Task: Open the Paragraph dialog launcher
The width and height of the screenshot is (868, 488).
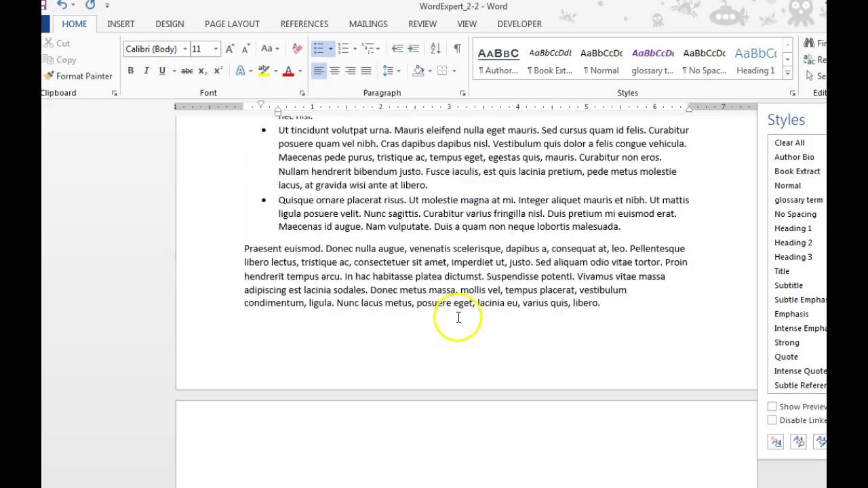Action: tap(463, 93)
